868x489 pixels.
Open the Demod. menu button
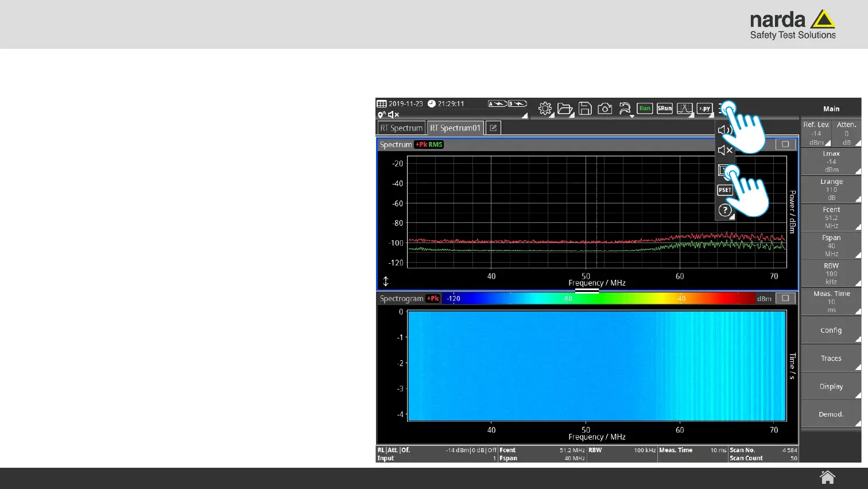[x=831, y=414]
